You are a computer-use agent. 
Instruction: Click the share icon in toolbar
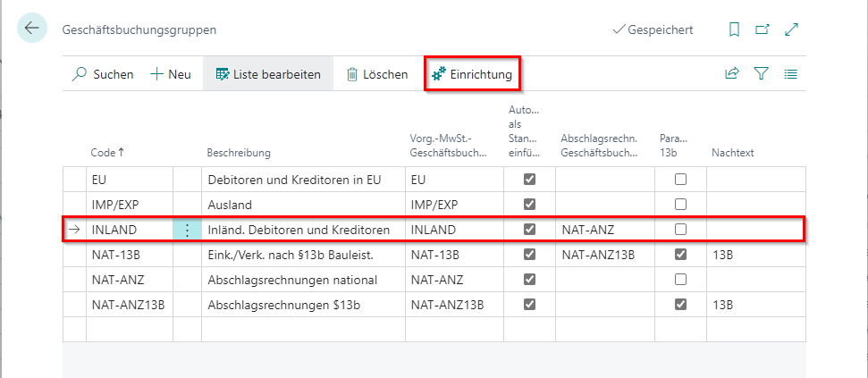coord(732,74)
